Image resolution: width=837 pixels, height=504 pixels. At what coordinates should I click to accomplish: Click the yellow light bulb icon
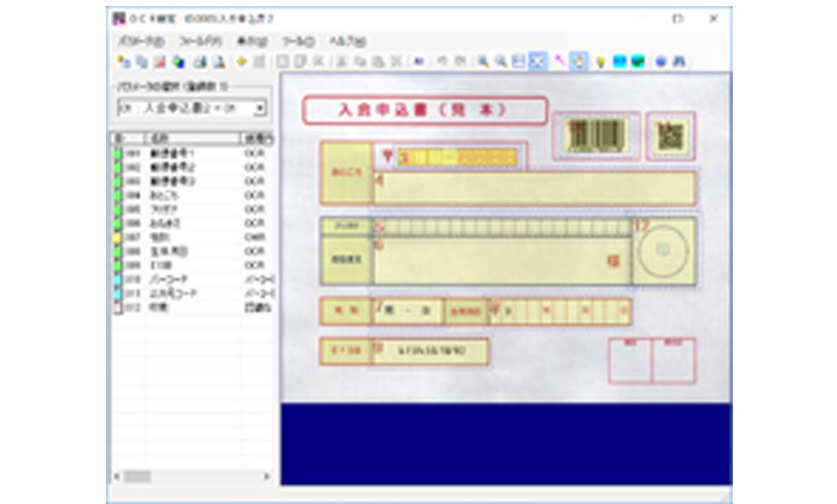600,61
